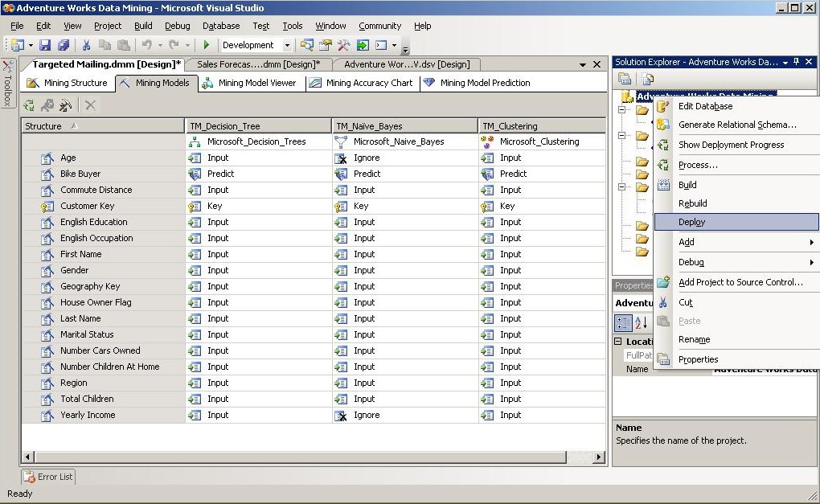Click the Properties Window toolbar icon
Viewport: 820px width, 504px height.
pos(326,45)
